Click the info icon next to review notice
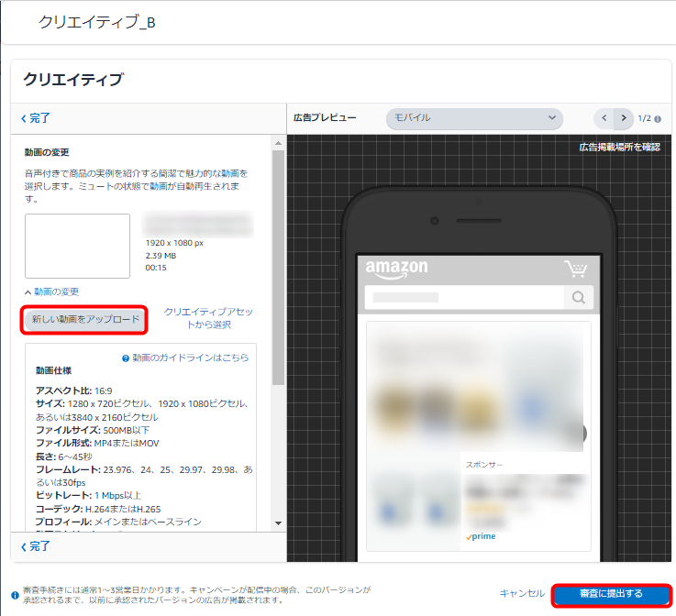Screen dimensions: 676x616 (x=14, y=595)
